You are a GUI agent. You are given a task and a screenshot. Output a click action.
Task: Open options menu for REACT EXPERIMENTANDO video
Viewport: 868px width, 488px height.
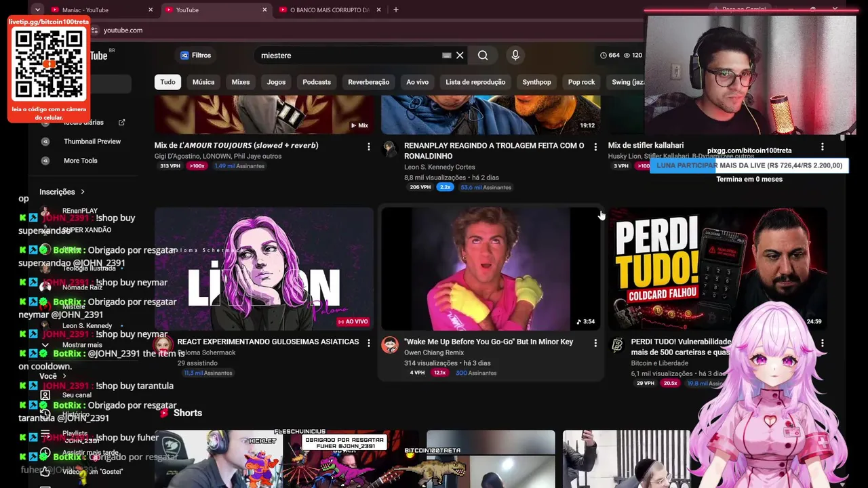pyautogui.click(x=369, y=343)
